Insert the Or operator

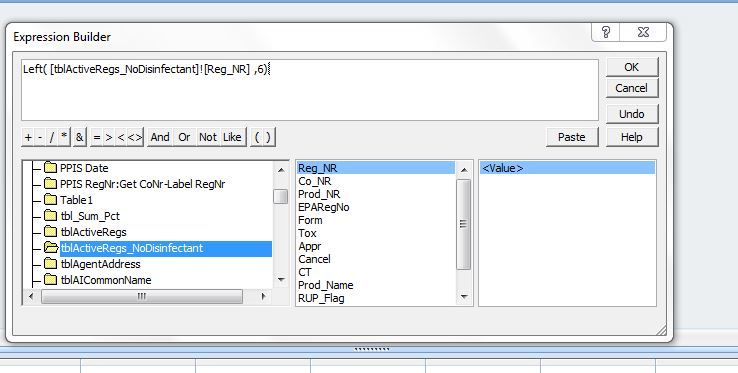(x=184, y=138)
